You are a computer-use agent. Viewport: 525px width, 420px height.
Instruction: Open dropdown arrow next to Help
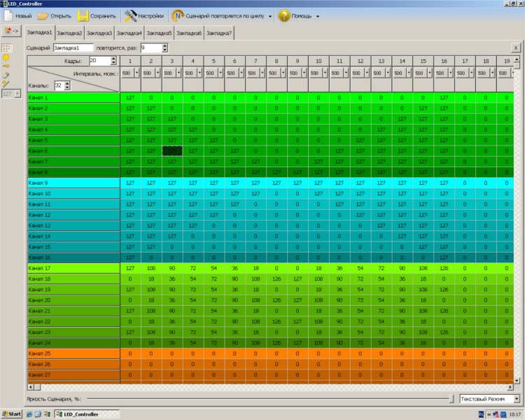point(317,16)
